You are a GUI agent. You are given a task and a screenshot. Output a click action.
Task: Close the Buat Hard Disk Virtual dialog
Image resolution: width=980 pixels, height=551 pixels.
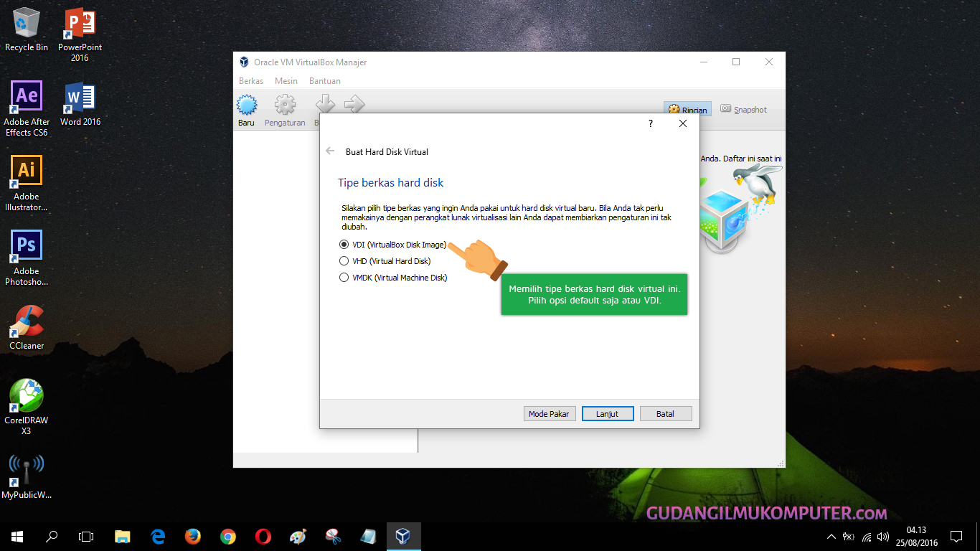click(x=683, y=123)
